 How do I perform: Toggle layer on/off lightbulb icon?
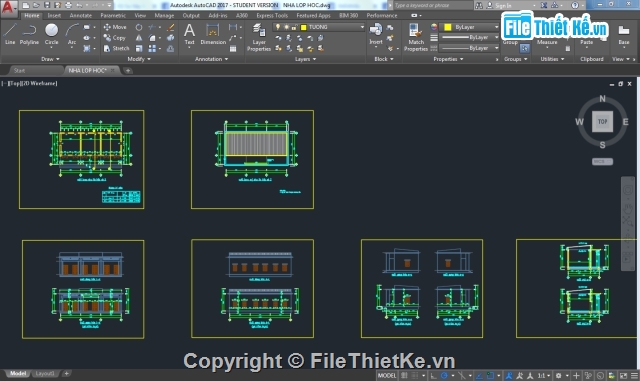coord(278,27)
